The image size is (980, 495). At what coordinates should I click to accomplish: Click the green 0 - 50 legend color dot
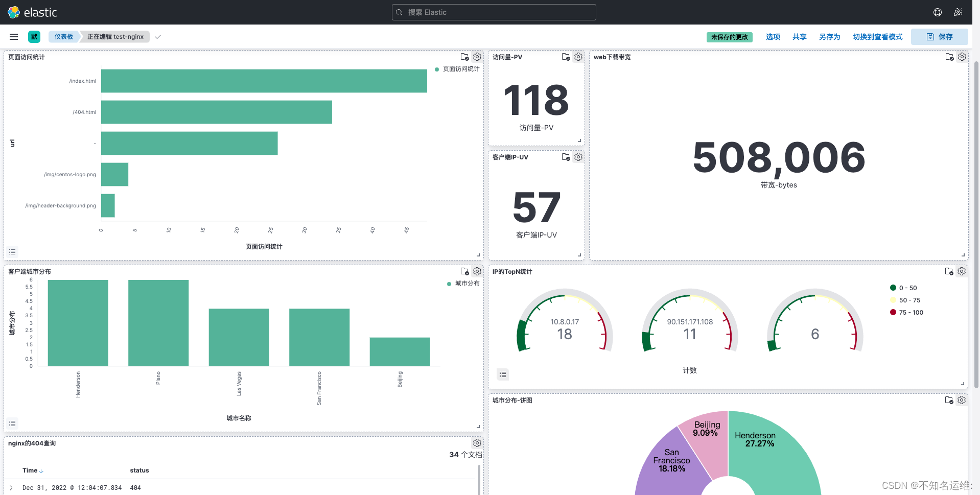(x=893, y=288)
